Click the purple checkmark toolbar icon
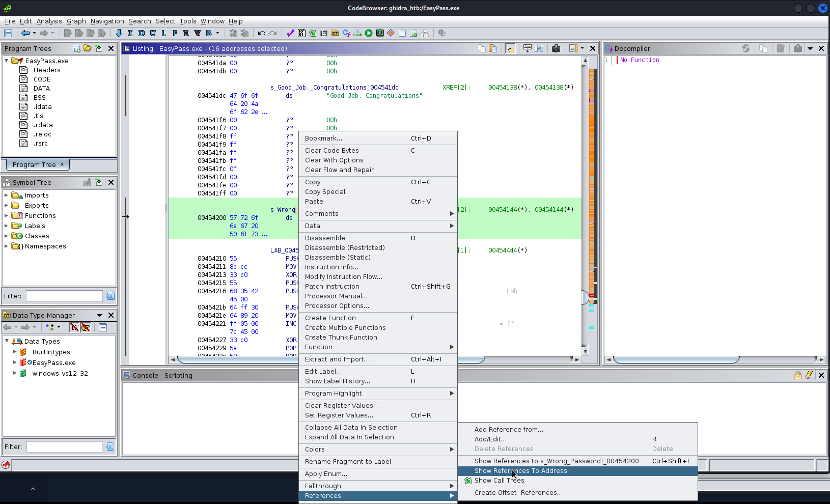The height and width of the screenshot is (504, 830). [290, 33]
